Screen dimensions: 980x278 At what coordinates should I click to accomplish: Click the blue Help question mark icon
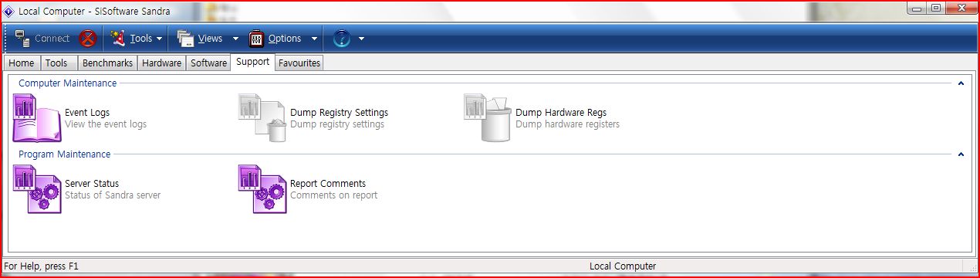(x=342, y=39)
